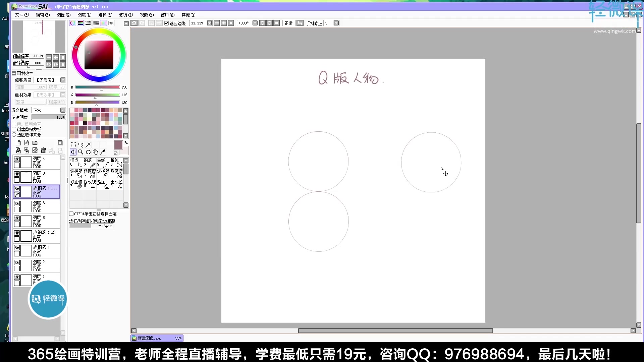Hide layer 图层 4 with eye icon
644x362 pixels.
pos(17,160)
